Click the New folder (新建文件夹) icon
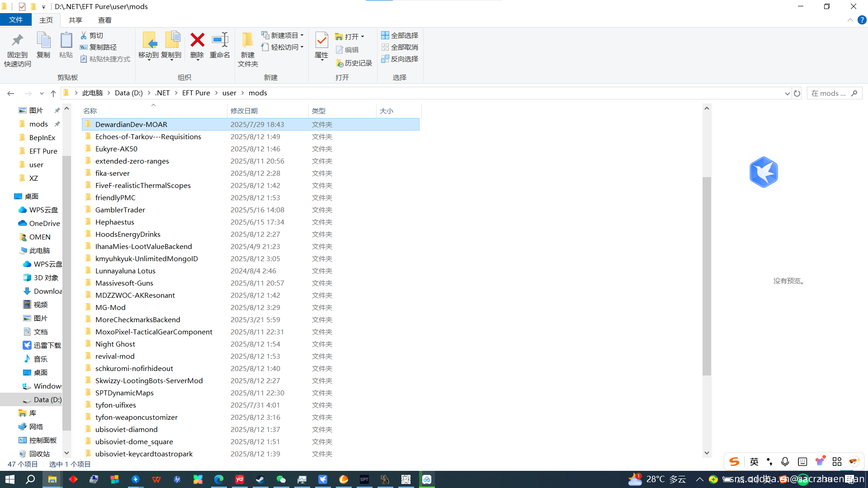 click(247, 40)
